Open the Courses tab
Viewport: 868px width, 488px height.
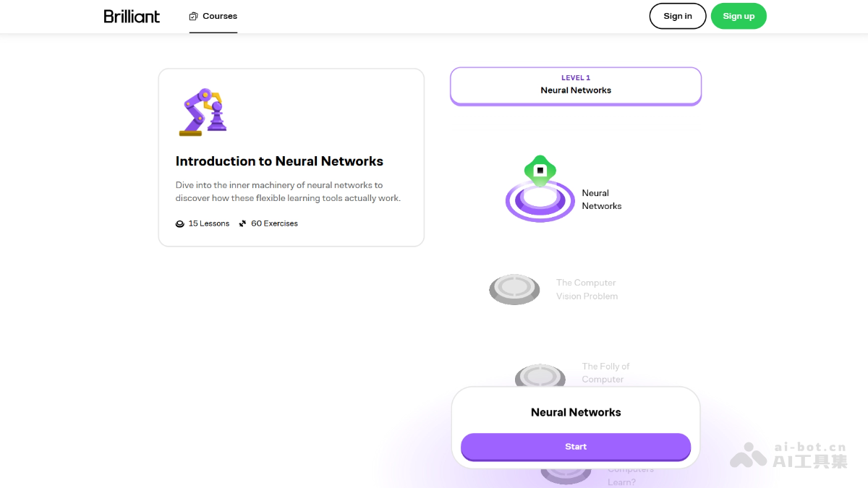[213, 16]
